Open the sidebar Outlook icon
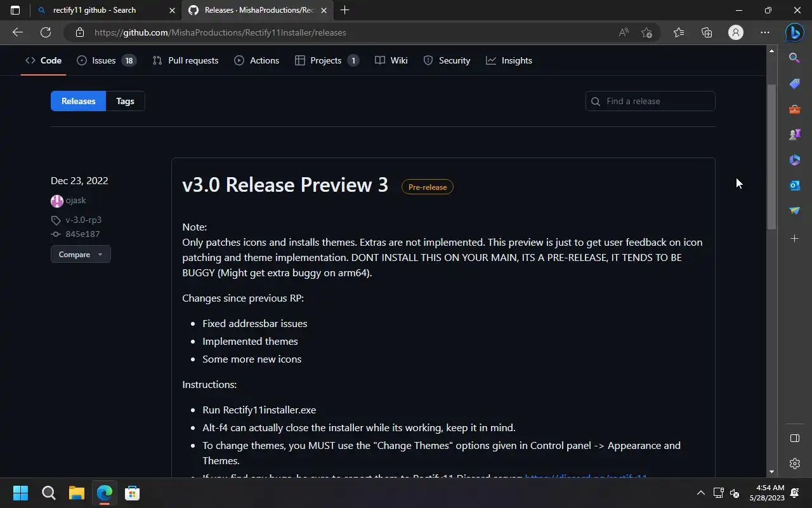This screenshot has height=508, width=812. (x=794, y=185)
